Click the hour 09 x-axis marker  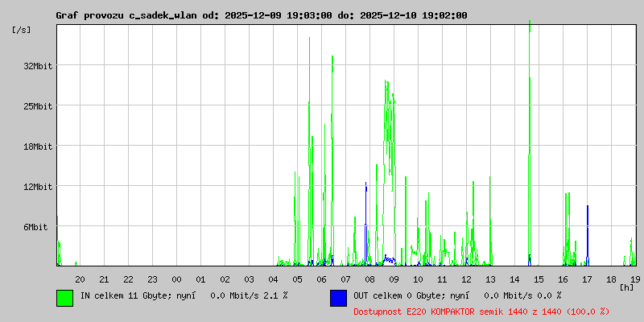click(x=394, y=279)
